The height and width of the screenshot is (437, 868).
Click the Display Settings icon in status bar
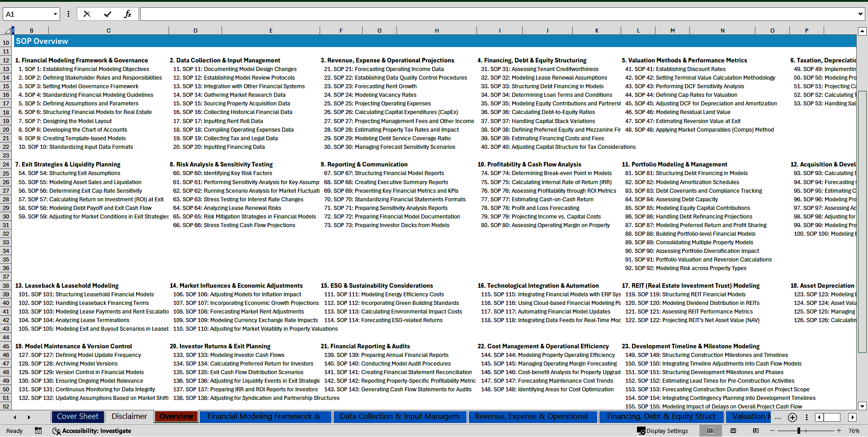(642, 431)
